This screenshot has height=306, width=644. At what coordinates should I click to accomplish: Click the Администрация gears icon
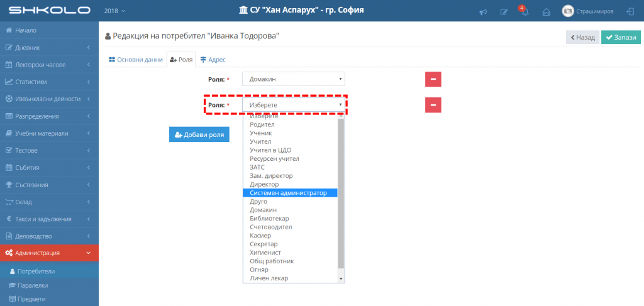coord(8,253)
